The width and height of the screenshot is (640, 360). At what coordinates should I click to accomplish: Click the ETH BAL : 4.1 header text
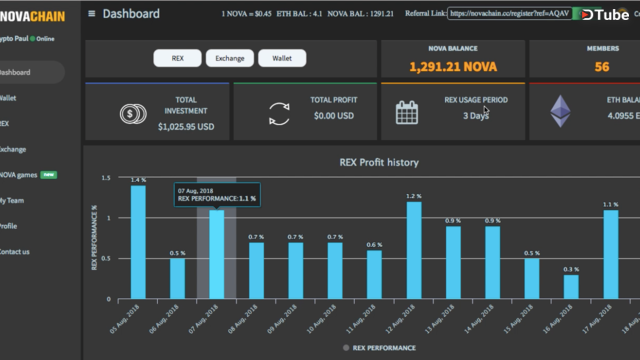click(x=299, y=14)
